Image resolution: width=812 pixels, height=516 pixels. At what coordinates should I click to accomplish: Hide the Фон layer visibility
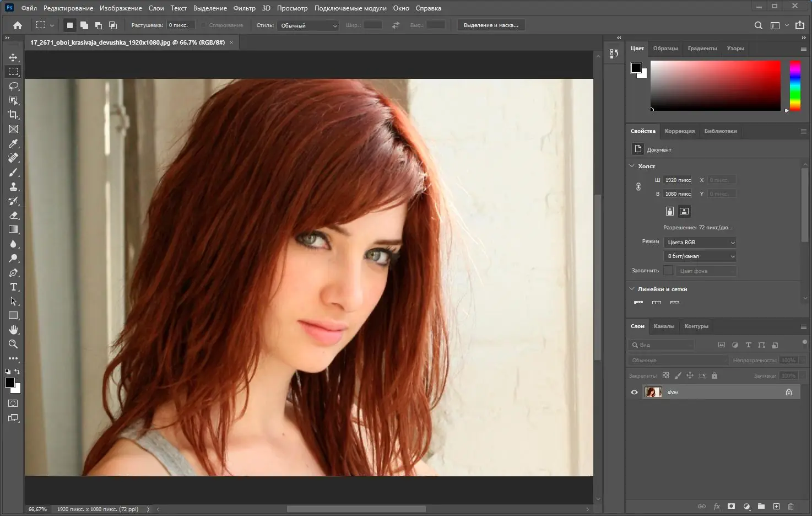pos(634,392)
